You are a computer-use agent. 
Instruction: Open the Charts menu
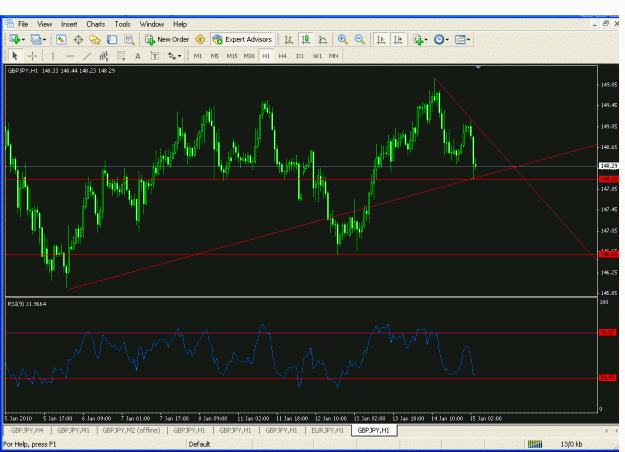(96, 24)
